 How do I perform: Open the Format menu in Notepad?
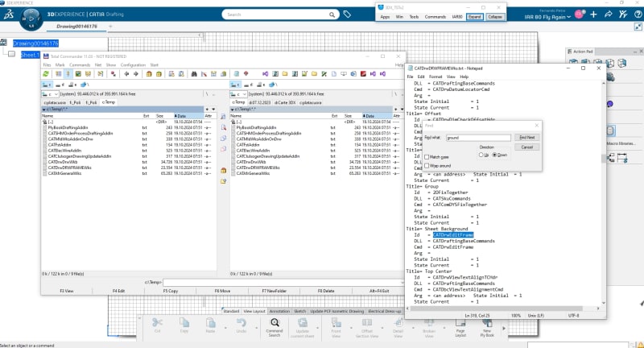coord(436,77)
